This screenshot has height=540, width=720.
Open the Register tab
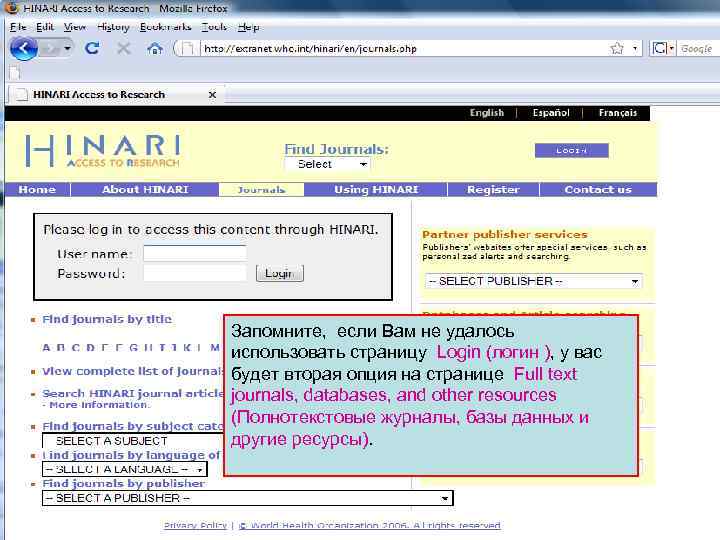point(493,190)
